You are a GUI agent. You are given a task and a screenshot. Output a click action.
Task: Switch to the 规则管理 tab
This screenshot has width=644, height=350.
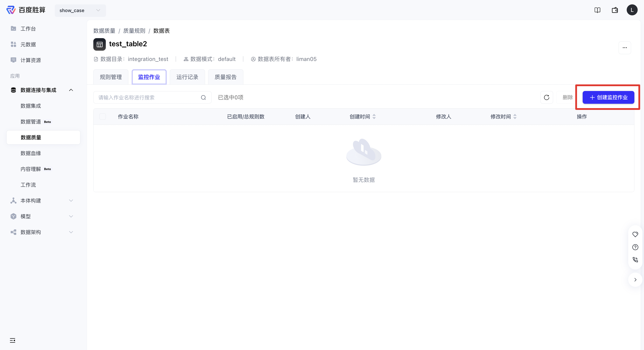pyautogui.click(x=111, y=77)
